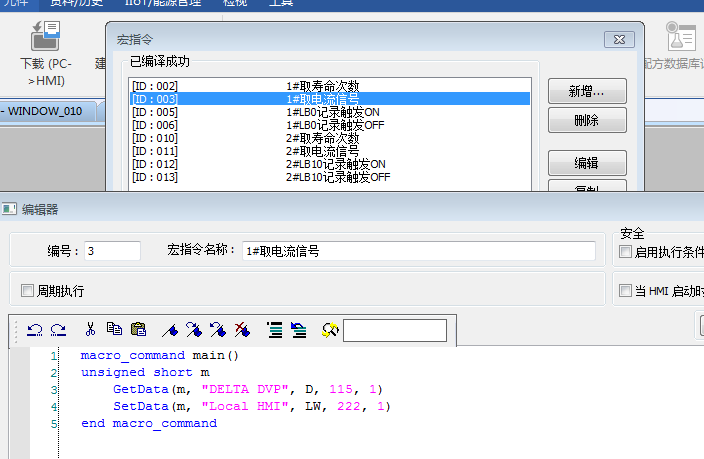
Task: Click the Find search icon beside text box
Action: coord(330,329)
